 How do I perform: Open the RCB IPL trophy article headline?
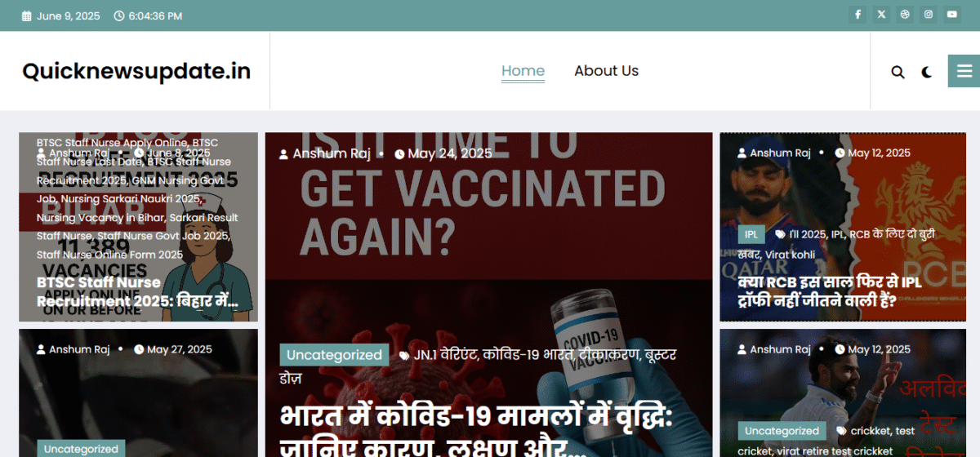(817, 291)
